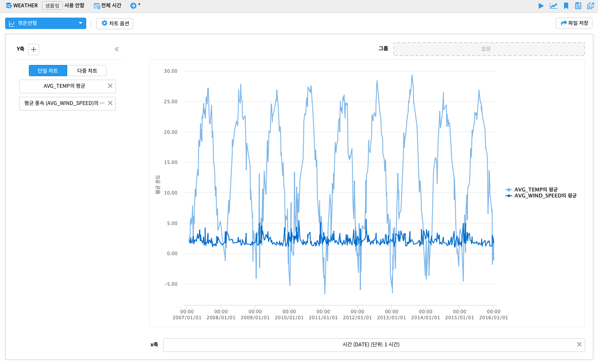Click the 사용 안함 sampling label
This screenshot has height=364, width=598.
pos(74,6)
